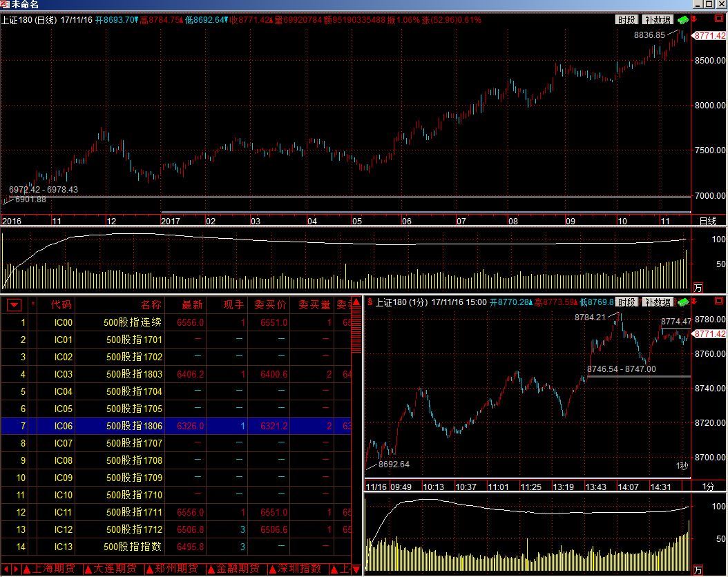Click the 1分 period label on minute chart
The width and height of the screenshot is (728, 577).
pyautogui.click(x=708, y=486)
